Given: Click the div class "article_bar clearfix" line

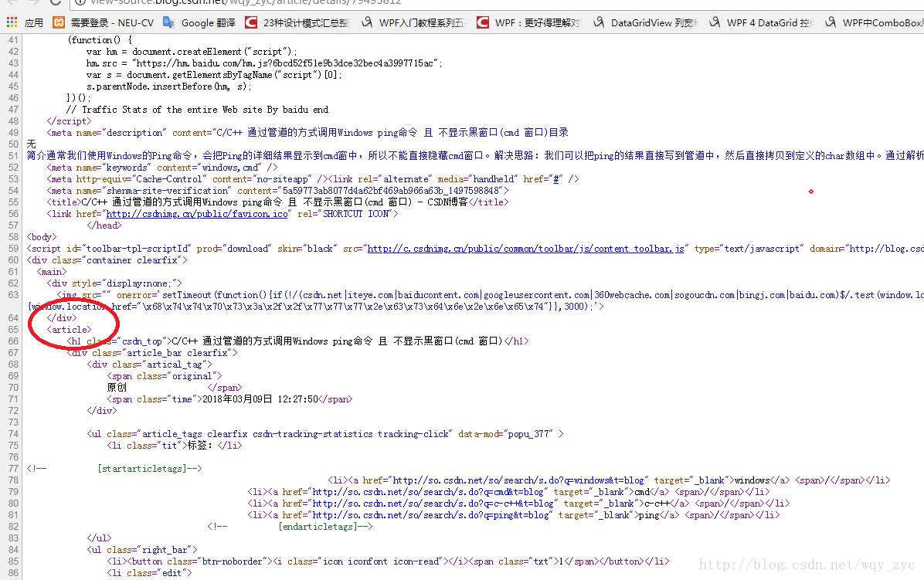Looking at the screenshot, I should (152, 353).
